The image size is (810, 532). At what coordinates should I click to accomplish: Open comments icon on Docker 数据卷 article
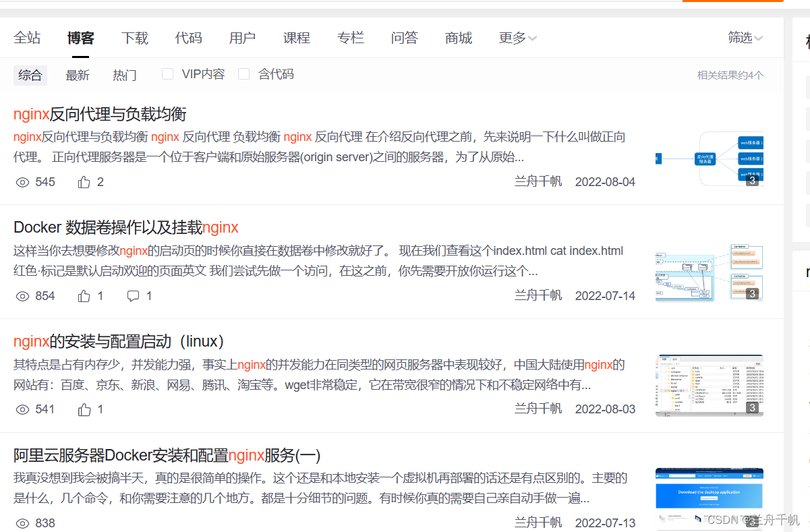(133, 295)
